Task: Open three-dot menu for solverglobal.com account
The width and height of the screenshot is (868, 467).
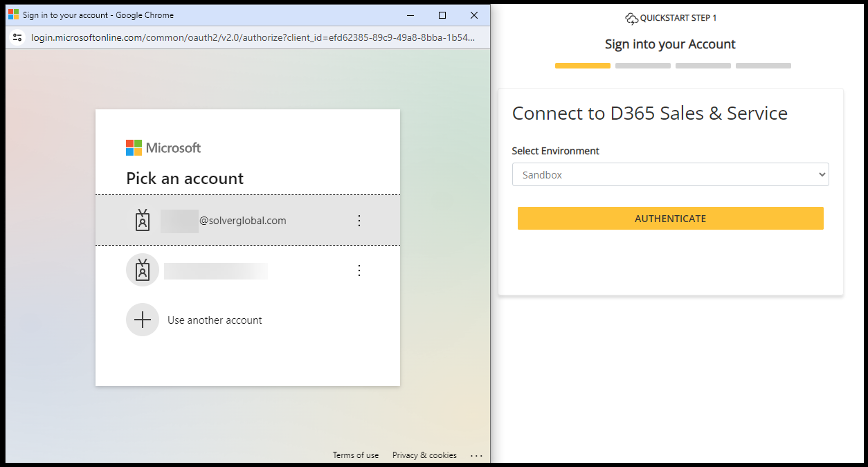Action: click(x=359, y=221)
